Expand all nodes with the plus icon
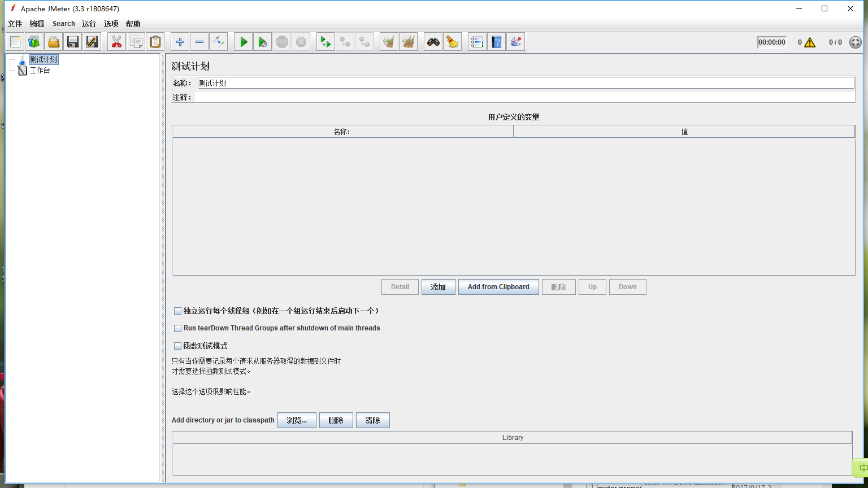 click(180, 42)
